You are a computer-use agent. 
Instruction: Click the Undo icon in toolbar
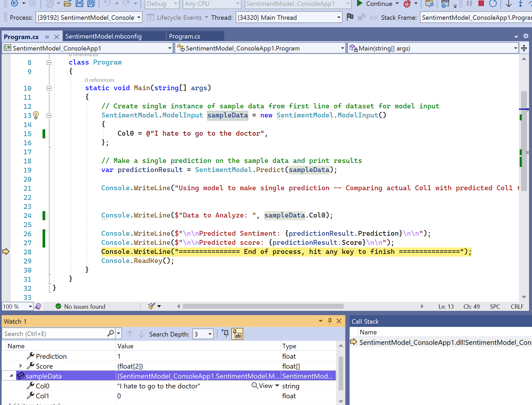tap(107, 3)
